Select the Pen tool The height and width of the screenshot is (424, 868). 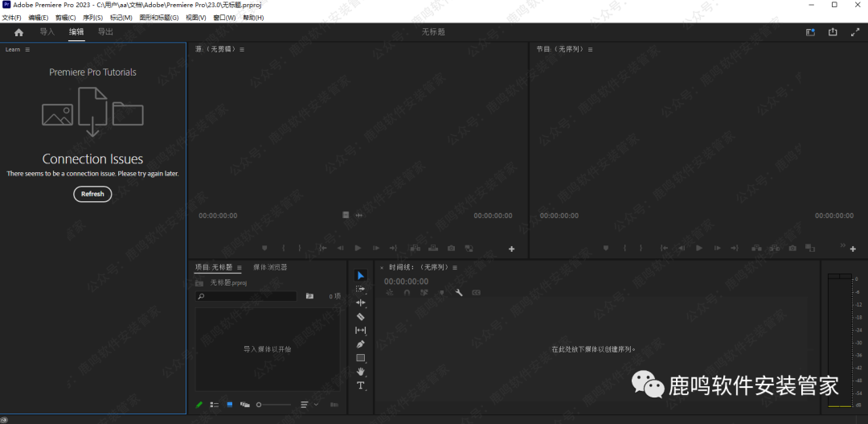coord(360,344)
